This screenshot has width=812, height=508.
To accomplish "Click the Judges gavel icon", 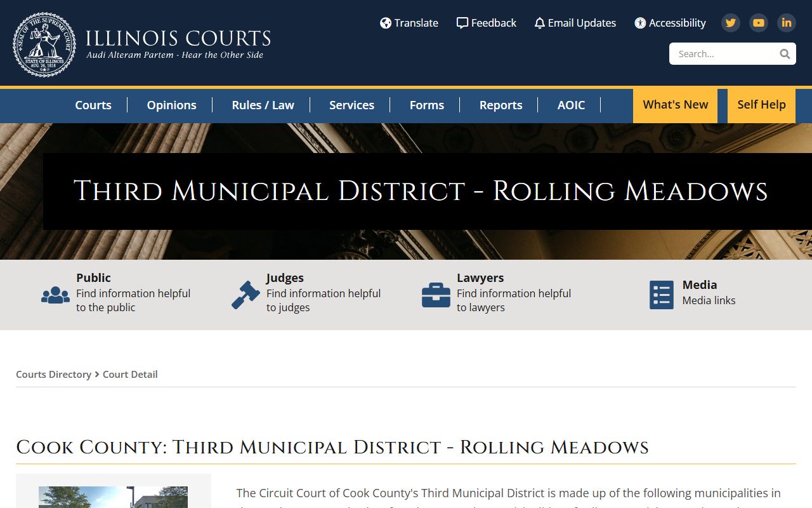I will pos(246,295).
